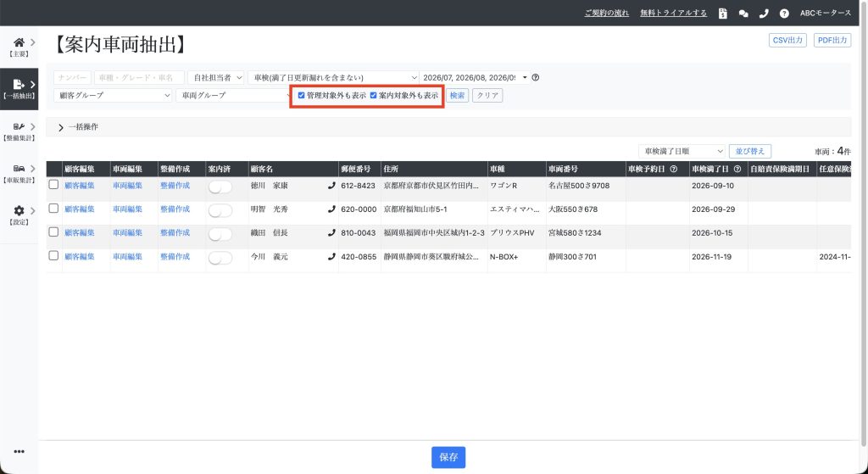
Task: Open the 自社担当者 dropdown
Action: (215, 77)
